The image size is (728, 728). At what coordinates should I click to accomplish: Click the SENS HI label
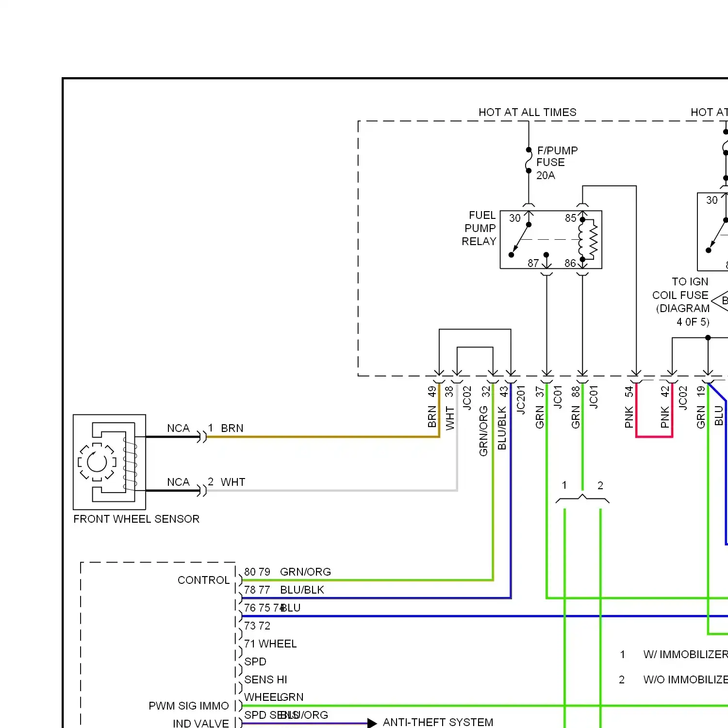pyautogui.click(x=265, y=679)
